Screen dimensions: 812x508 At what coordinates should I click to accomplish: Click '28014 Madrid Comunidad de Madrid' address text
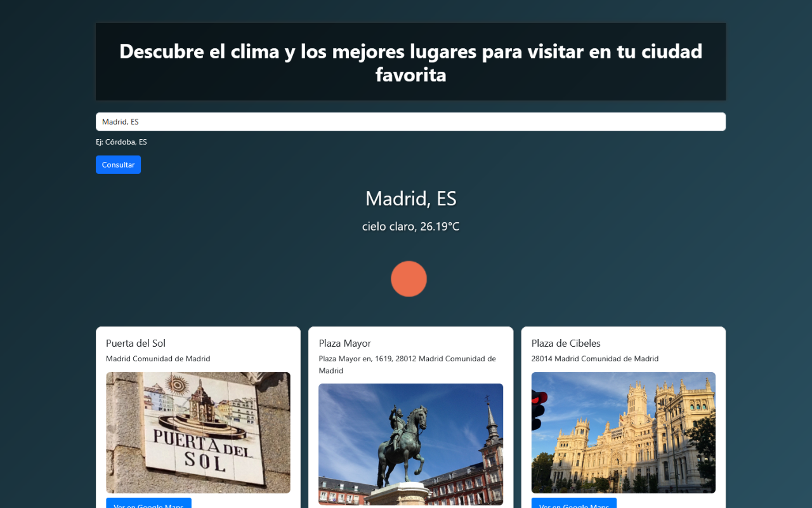[x=594, y=358]
